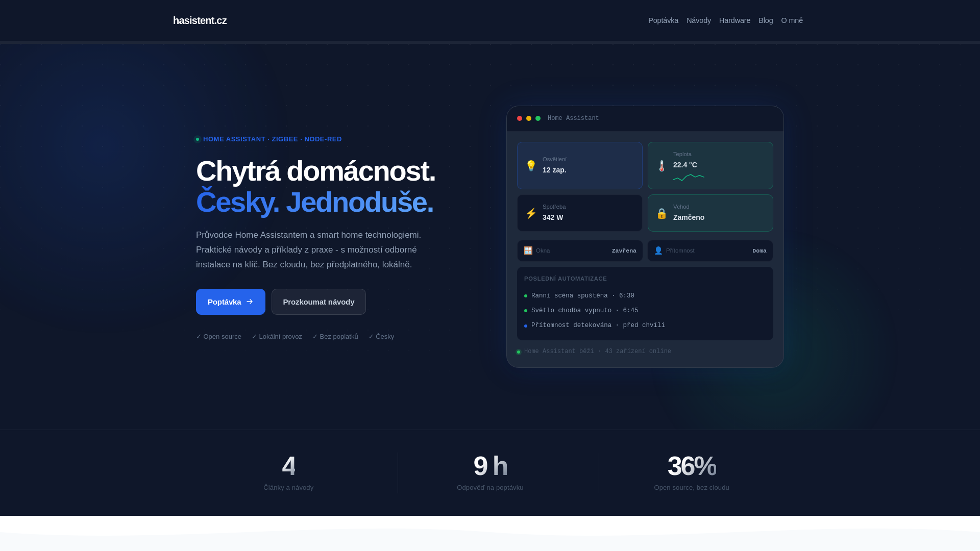Open the Hardware navigation link

[x=734, y=20]
